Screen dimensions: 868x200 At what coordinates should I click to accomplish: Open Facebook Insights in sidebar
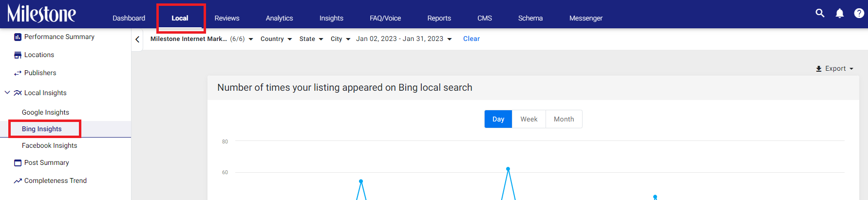50,146
